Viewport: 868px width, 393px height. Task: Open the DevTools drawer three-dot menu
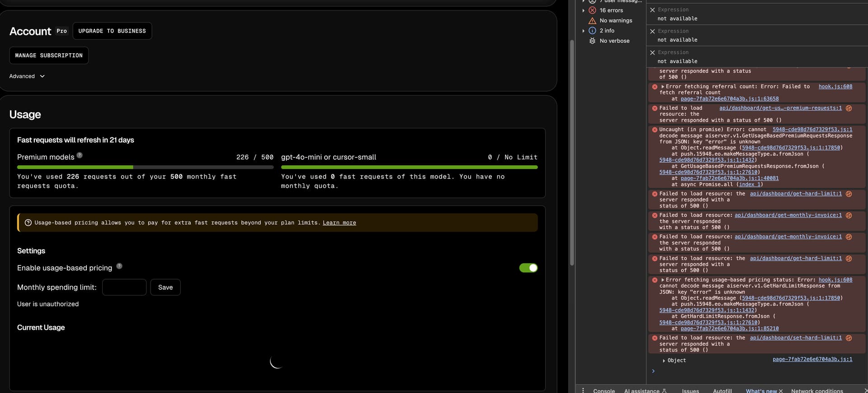click(x=583, y=390)
